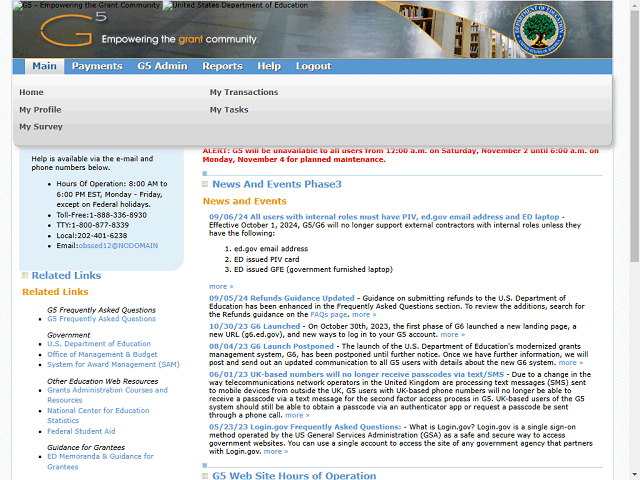Click the Guidance for Grantees category label
This screenshot has width=640, height=480.
(x=86, y=448)
